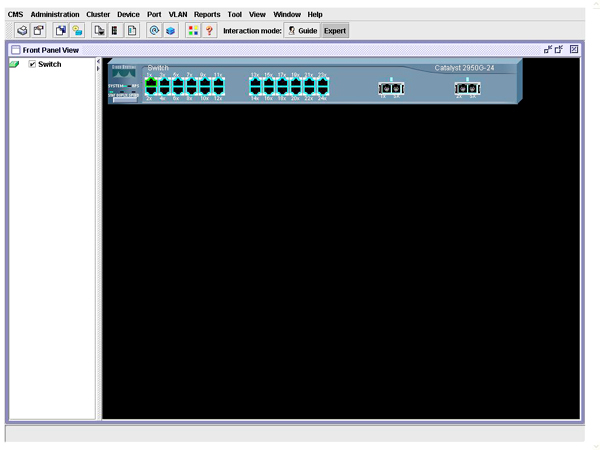Select the first GBIC fiber module slot
Screen dimensions: 600x450
click(x=391, y=88)
